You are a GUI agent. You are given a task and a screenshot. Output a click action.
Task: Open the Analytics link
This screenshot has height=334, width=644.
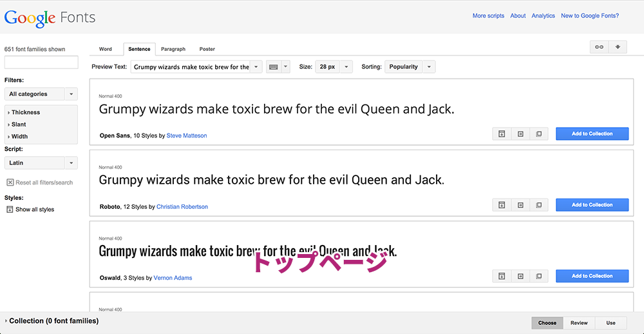pos(544,15)
